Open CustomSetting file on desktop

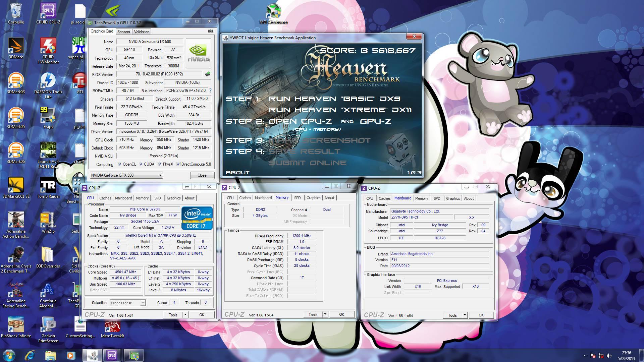[80, 327]
